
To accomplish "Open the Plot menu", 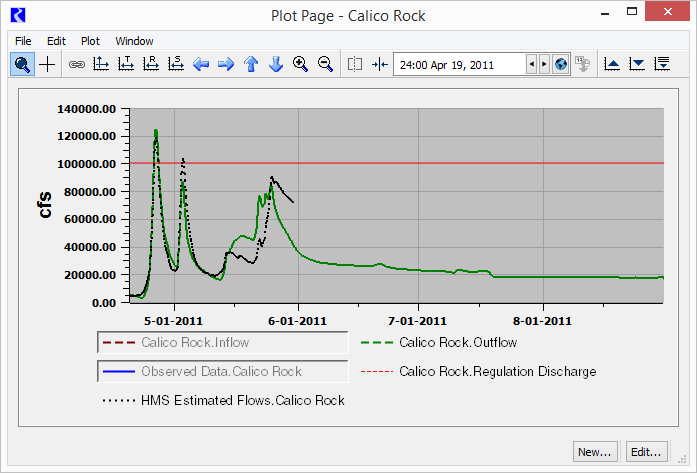I will coord(90,41).
